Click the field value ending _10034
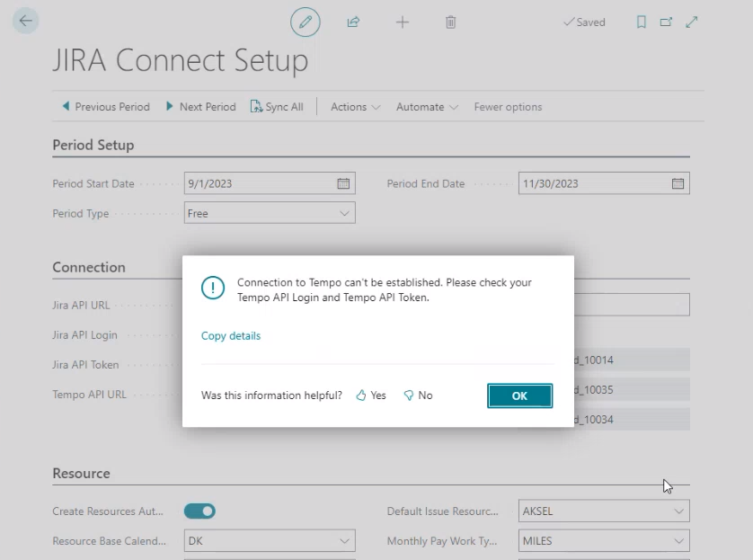 click(632, 419)
